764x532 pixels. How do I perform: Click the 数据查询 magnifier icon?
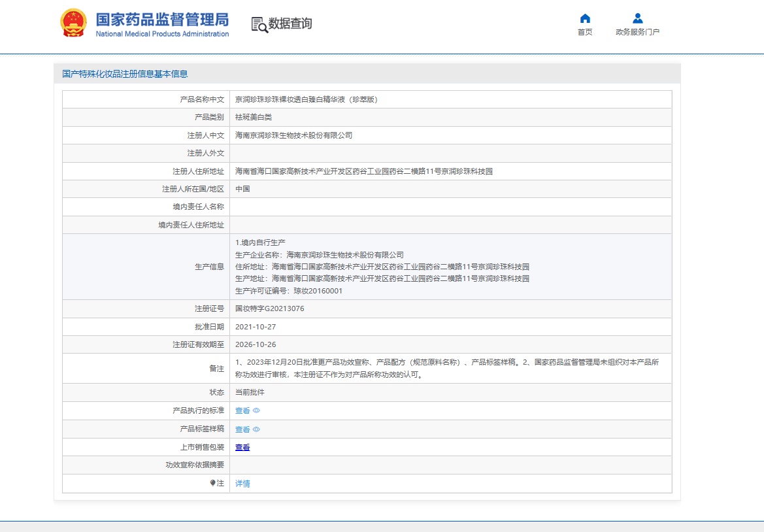tap(259, 25)
